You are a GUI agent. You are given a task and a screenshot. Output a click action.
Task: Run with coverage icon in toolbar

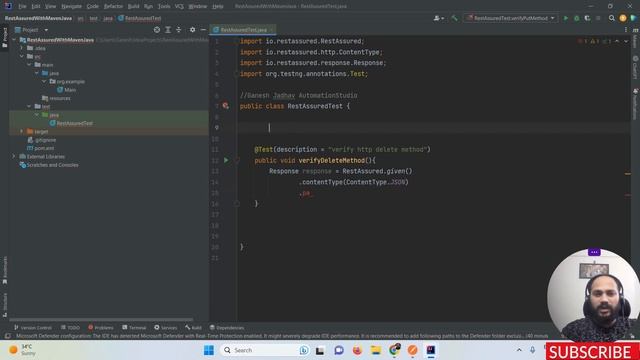587,18
